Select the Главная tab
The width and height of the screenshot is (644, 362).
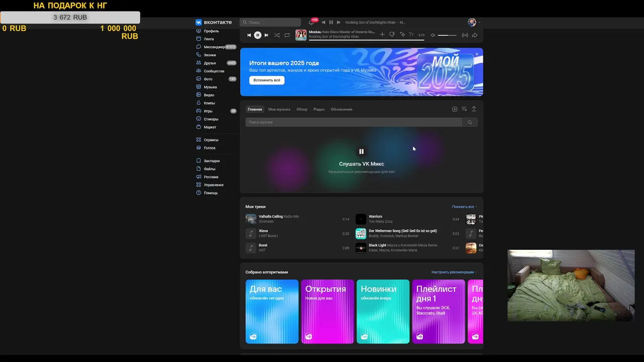click(x=255, y=109)
